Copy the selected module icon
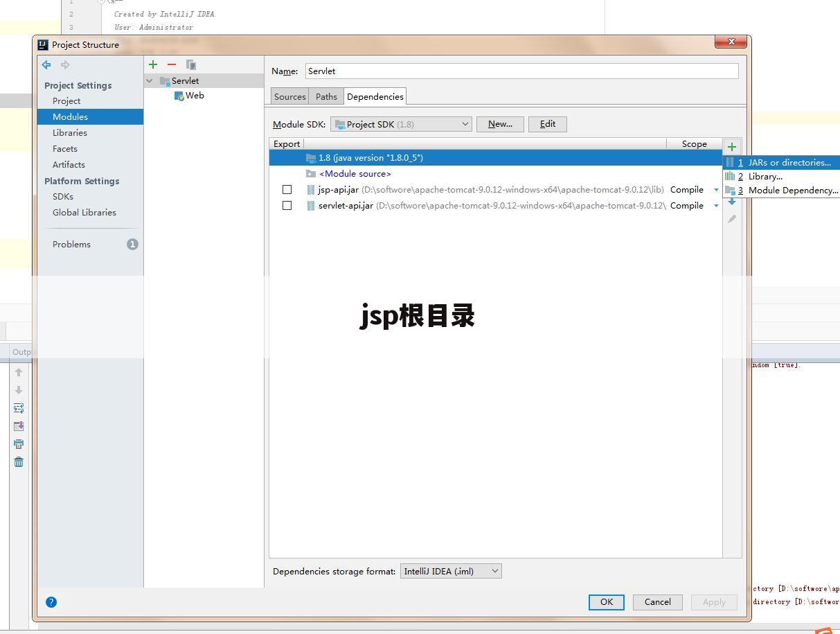Viewport: 840px width, 634px height. click(190, 64)
